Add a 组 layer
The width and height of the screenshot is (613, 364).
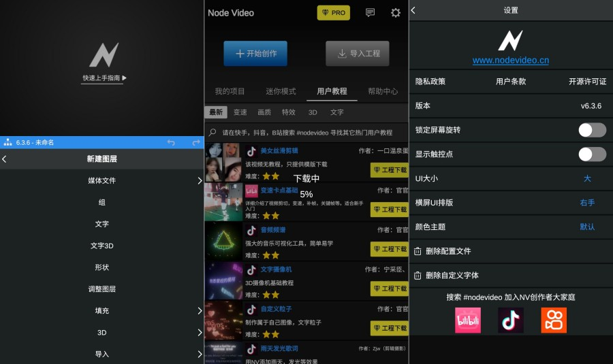101,202
